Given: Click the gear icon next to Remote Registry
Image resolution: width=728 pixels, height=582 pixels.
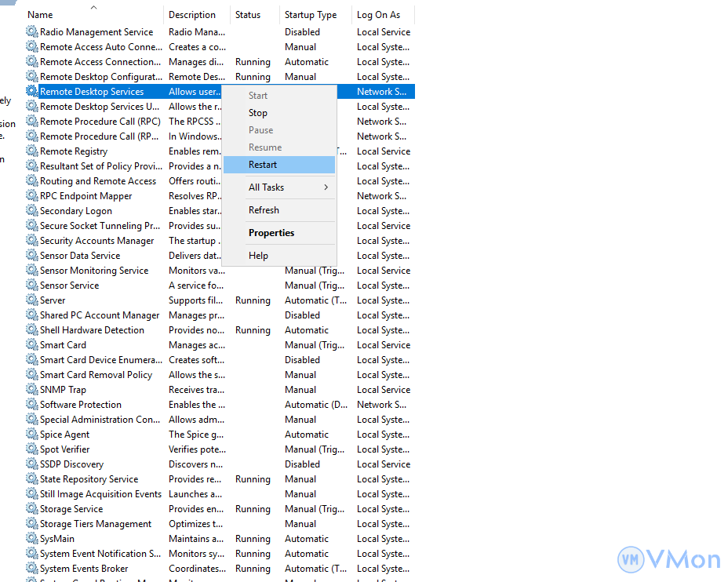Looking at the screenshot, I should (31, 151).
